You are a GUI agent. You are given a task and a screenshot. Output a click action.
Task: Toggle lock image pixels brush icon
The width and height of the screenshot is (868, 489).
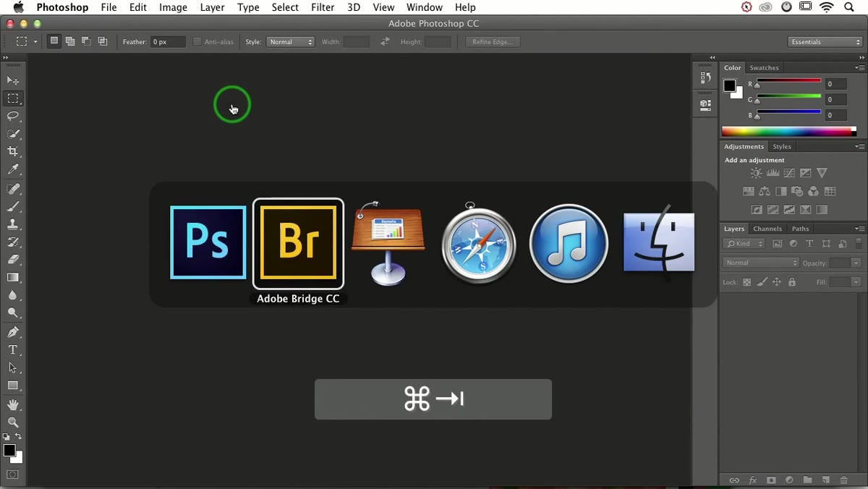click(762, 282)
